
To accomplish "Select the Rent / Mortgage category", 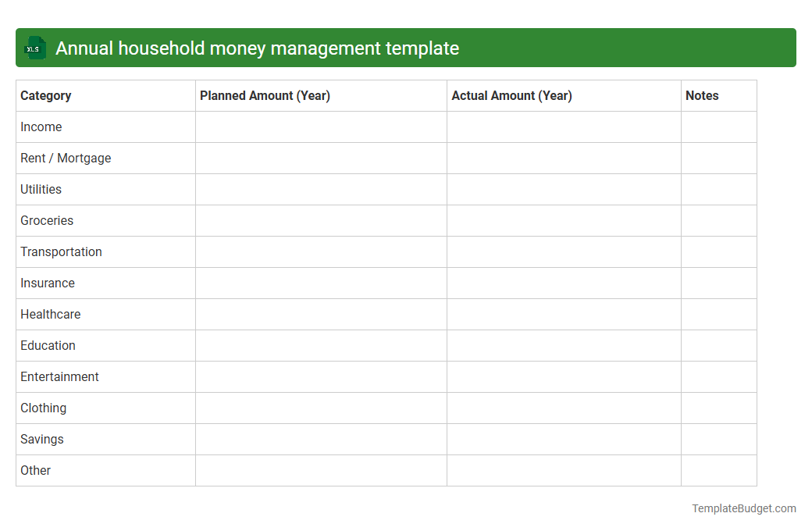I will [x=66, y=158].
